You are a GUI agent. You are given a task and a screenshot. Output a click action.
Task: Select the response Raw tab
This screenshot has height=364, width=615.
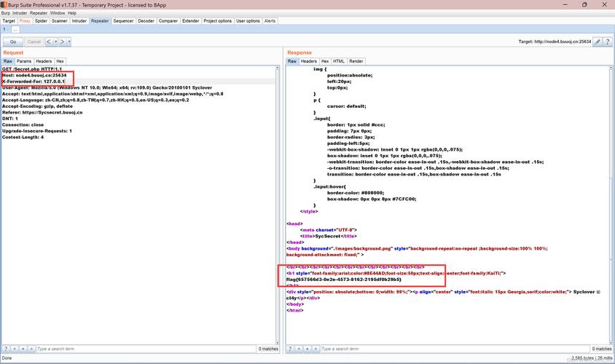292,61
